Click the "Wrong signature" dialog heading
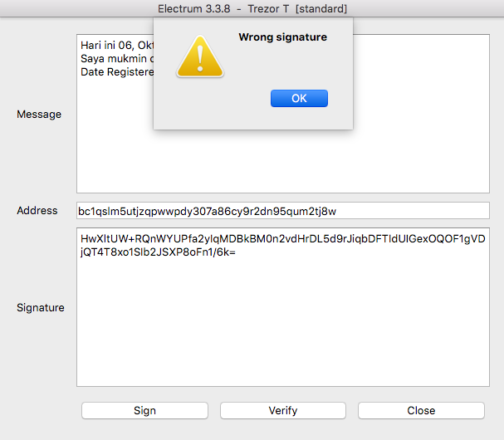This screenshot has width=504, height=440. 282,37
